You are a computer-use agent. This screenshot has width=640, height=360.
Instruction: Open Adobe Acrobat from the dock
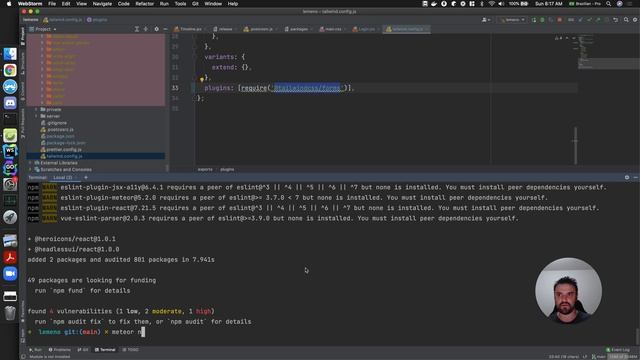point(10,257)
